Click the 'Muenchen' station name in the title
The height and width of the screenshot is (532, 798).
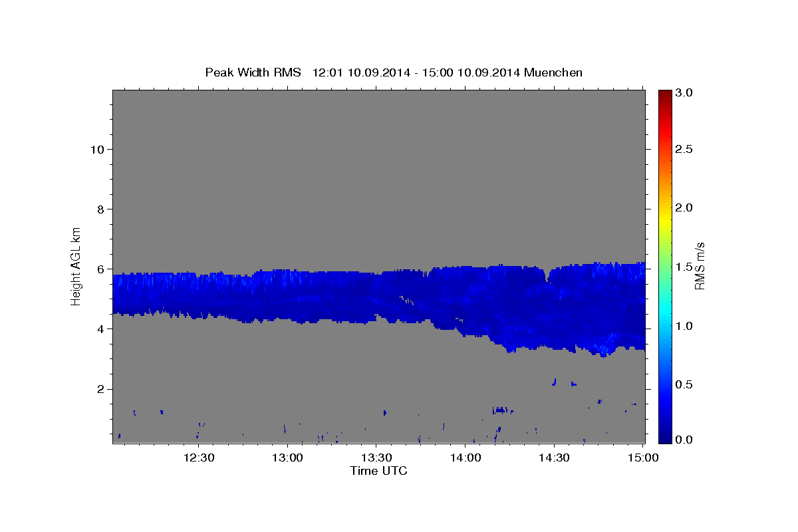point(553,72)
